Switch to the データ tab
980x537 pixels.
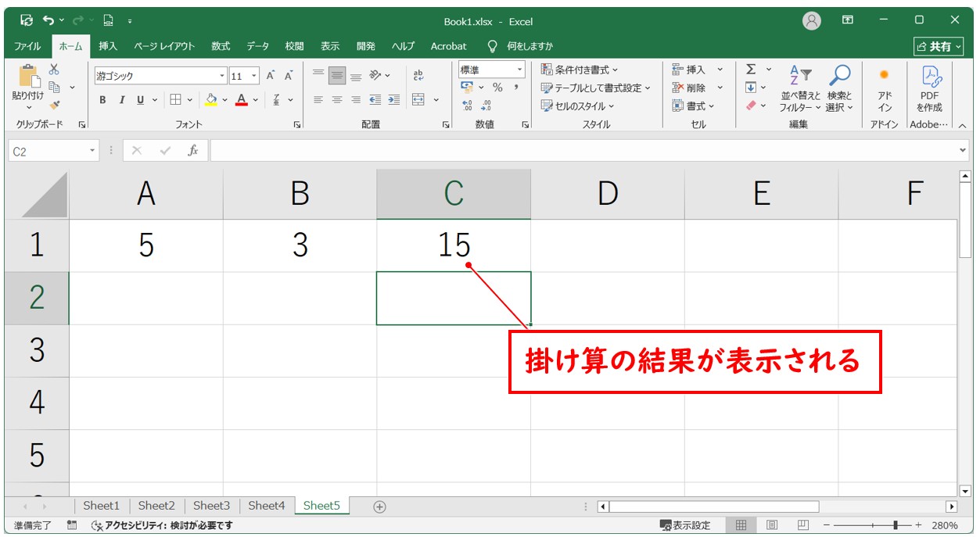coord(258,46)
